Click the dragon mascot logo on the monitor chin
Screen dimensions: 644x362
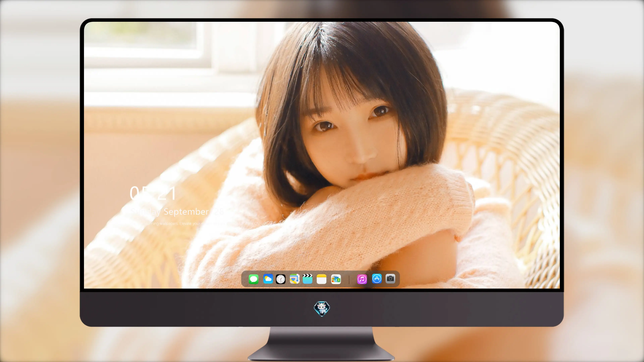pos(322,309)
